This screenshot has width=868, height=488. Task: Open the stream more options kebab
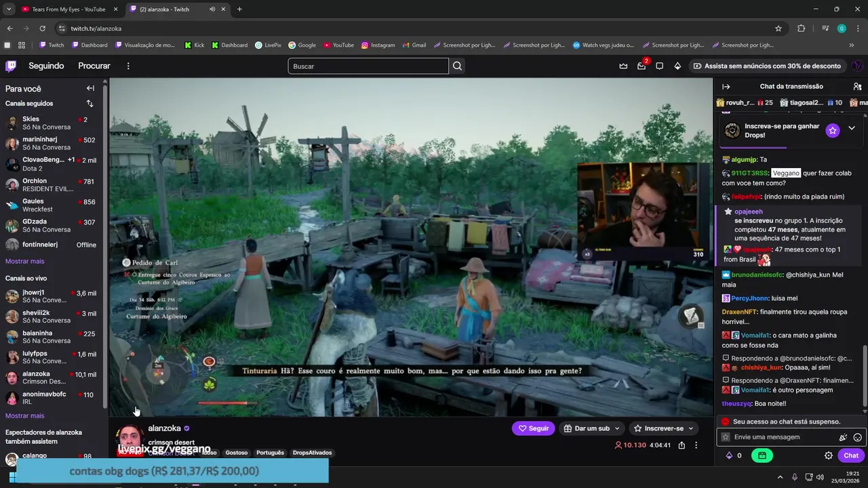click(x=696, y=445)
